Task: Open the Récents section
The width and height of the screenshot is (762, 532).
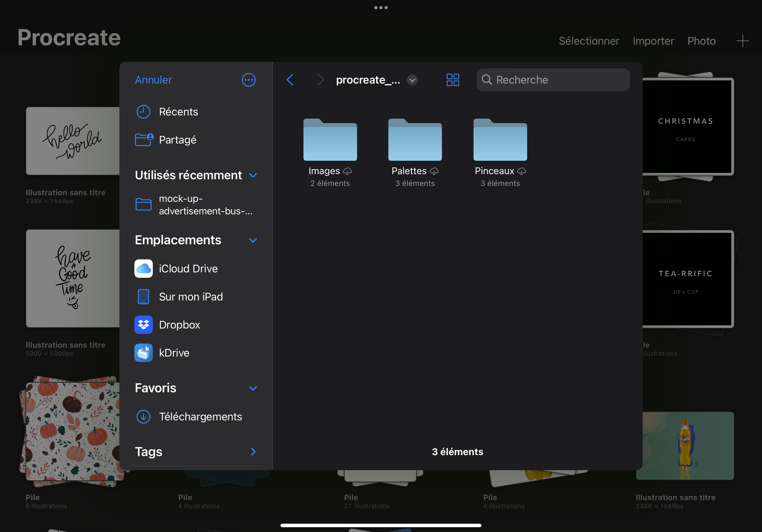Action: point(178,112)
